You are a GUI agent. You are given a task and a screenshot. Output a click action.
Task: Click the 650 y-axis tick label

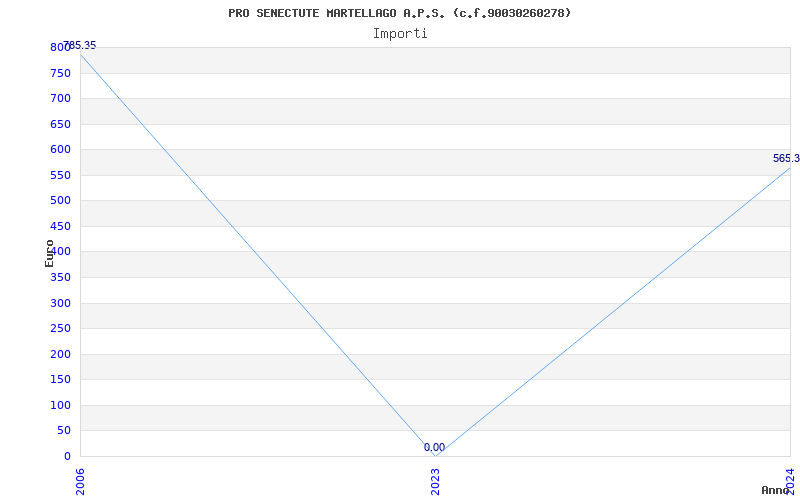pos(60,124)
